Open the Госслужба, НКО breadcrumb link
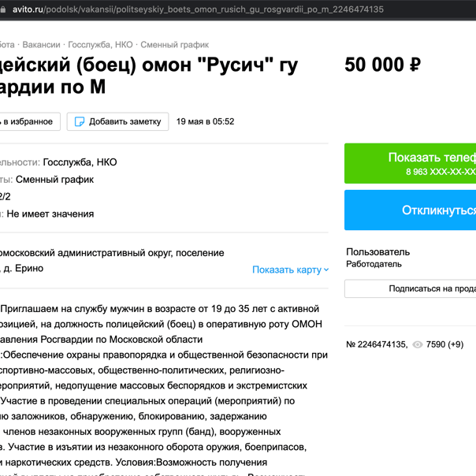 (x=100, y=45)
